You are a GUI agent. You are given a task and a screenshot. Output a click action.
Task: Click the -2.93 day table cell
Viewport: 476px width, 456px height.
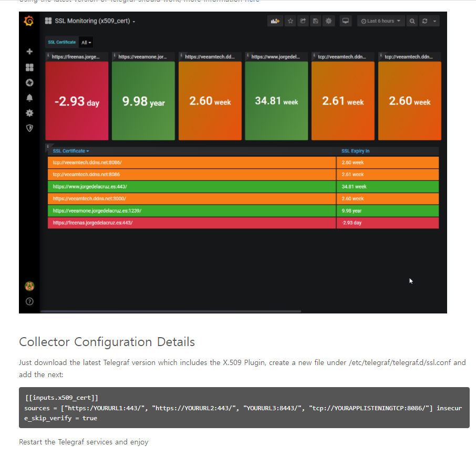pyautogui.click(x=388, y=222)
